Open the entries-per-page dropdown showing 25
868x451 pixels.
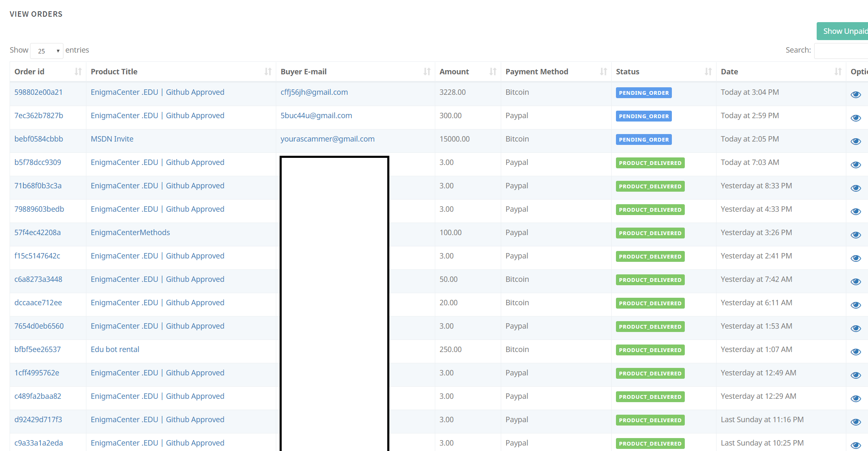tap(47, 51)
